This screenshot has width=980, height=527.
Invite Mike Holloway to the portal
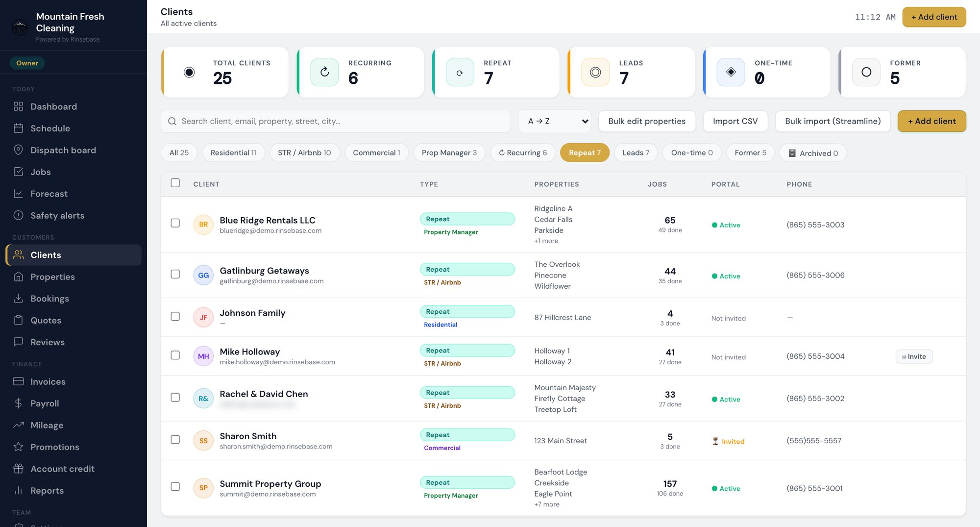coord(914,356)
